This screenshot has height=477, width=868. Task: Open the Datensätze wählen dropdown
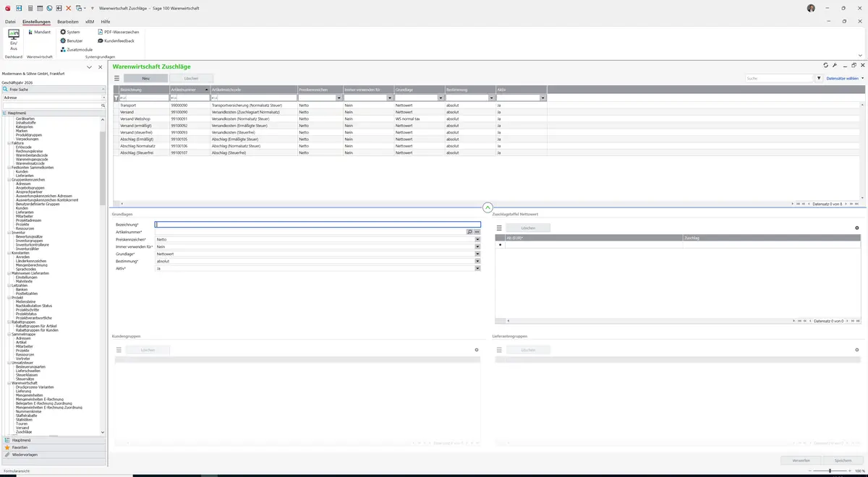(845, 78)
